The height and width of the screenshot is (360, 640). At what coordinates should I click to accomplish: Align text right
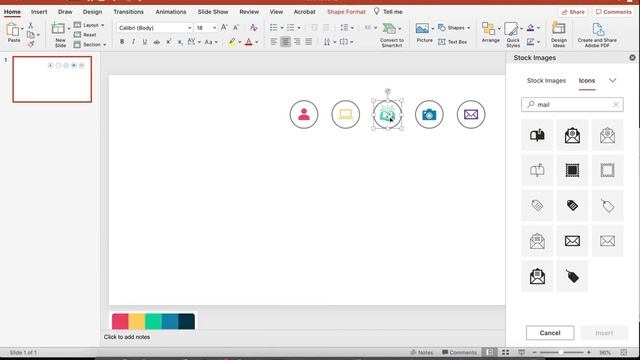click(x=297, y=42)
